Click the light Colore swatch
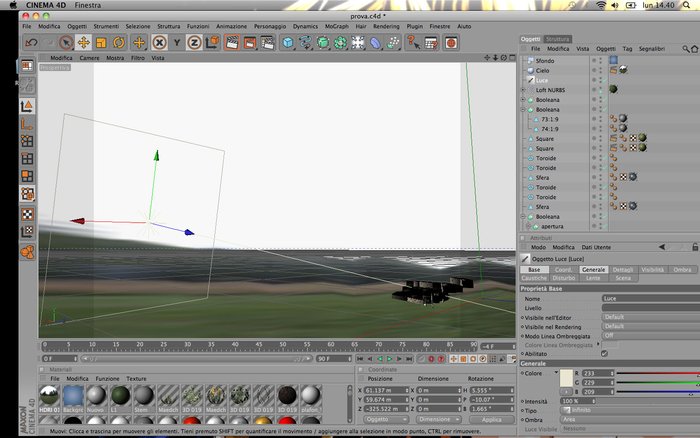This screenshot has width=700, height=438. click(x=566, y=378)
